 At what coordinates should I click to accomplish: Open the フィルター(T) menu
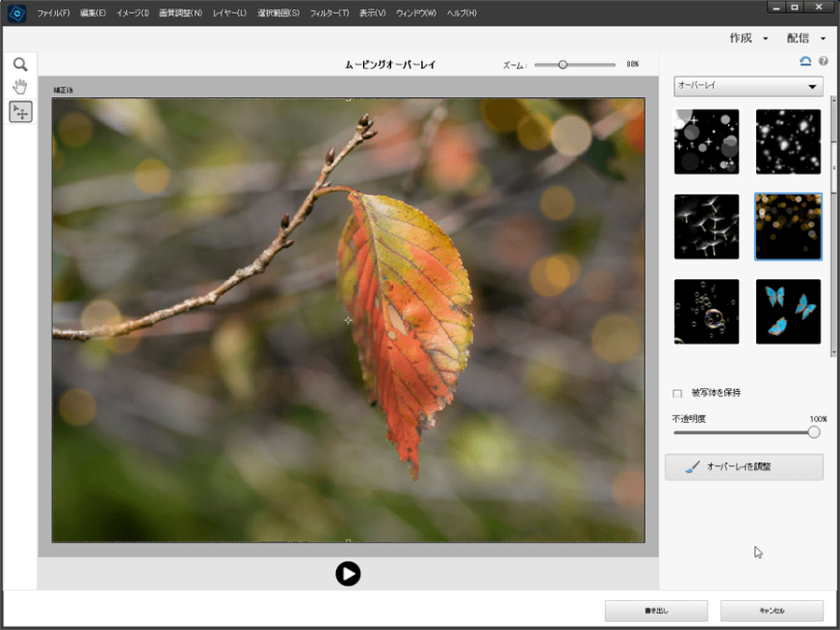329,13
